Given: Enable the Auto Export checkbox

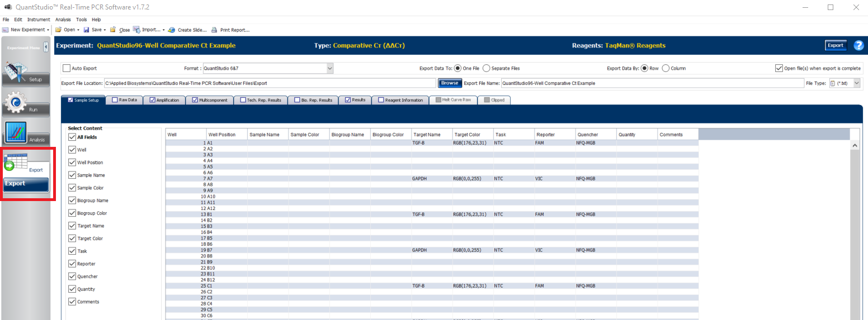Looking at the screenshot, I should pos(67,68).
